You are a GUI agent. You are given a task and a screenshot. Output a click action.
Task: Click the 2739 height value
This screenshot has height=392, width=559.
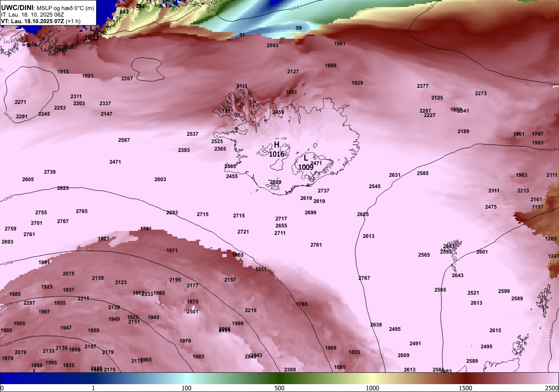coord(50,172)
